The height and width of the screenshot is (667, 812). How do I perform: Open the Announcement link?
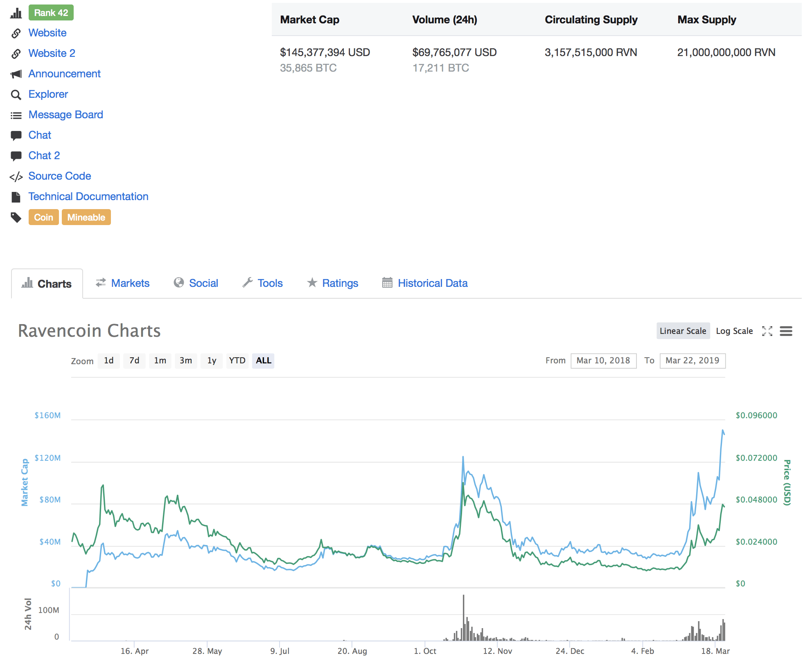[x=65, y=74]
